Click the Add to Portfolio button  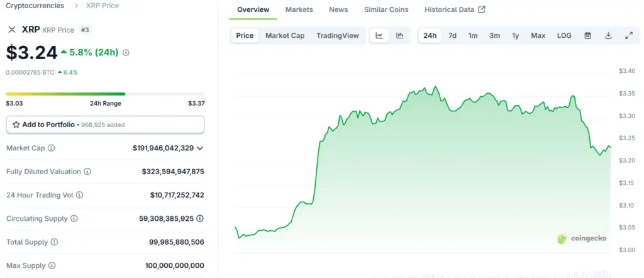click(105, 125)
